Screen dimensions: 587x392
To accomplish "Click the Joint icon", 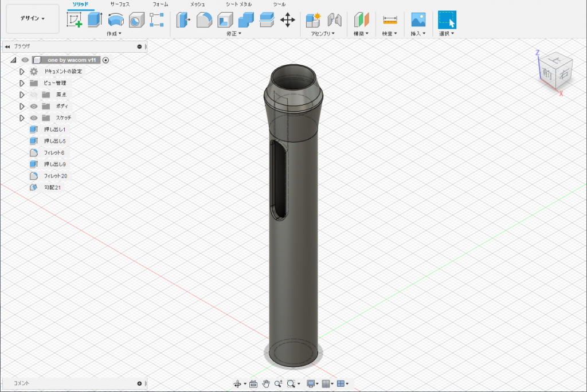I will pyautogui.click(x=334, y=20).
